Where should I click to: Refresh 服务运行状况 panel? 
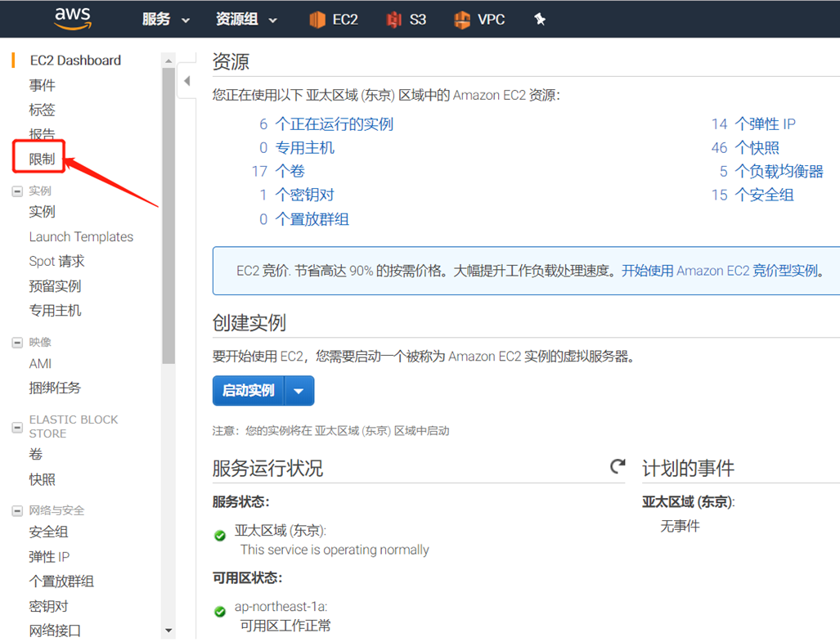pyautogui.click(x=618, y=466)
